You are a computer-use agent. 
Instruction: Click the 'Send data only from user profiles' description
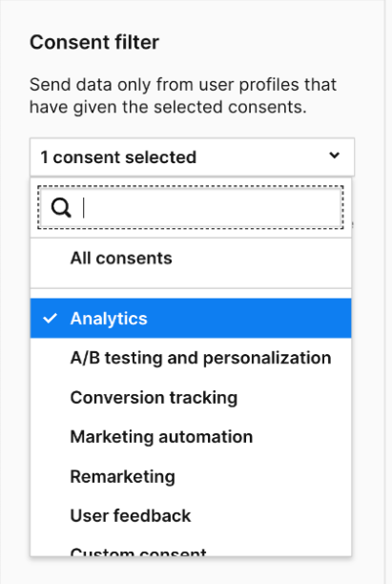pos(183,95)
